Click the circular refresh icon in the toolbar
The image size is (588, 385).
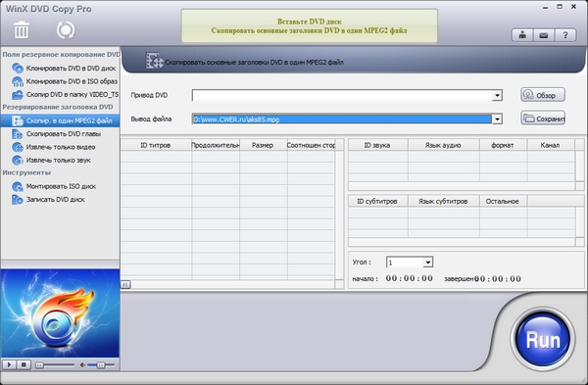[x=66, y=30]
